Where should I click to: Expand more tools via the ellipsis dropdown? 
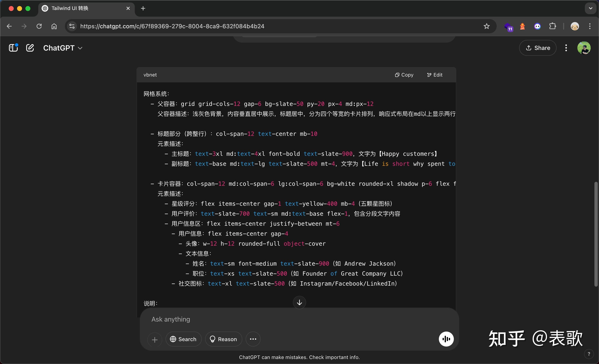pyautogui.click(x=253, y=339)
